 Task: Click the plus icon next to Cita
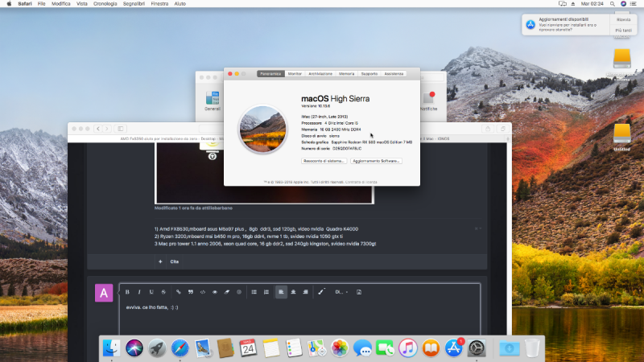(x=160, y=262)
